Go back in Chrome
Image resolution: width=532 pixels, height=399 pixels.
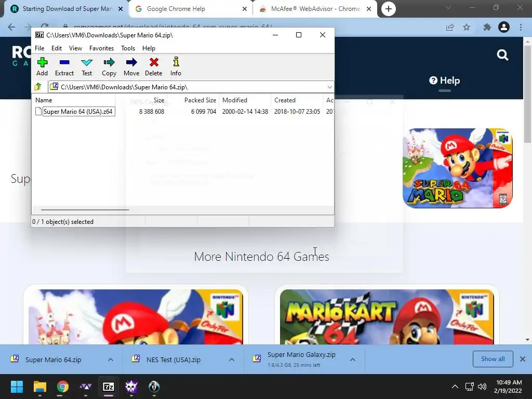point(11,27)
